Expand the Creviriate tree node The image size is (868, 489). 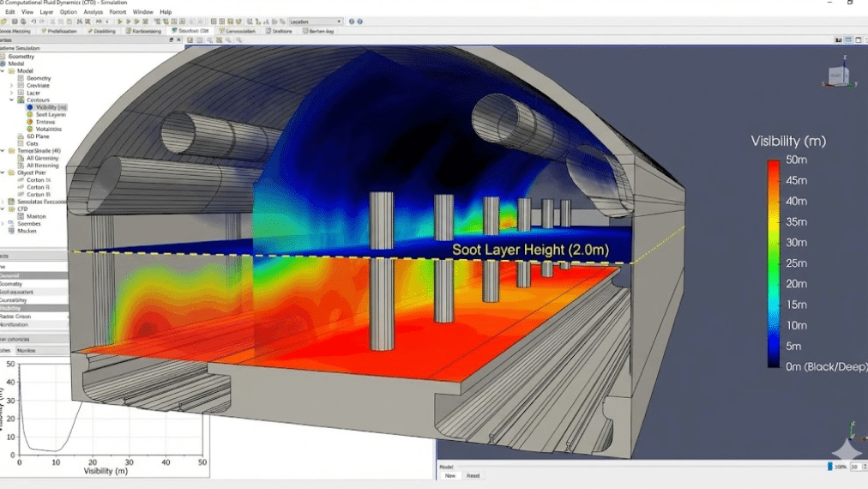point(12,86)
